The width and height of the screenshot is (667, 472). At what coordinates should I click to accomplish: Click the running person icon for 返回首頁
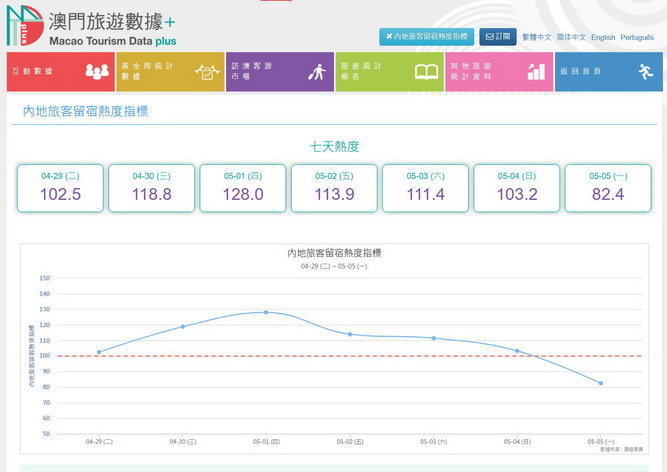pyautogui.click(x=646, y=72)
